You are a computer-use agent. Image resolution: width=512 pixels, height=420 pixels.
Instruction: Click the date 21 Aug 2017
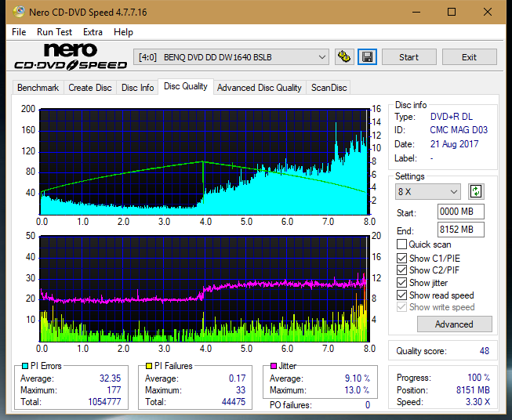[454, 144]
